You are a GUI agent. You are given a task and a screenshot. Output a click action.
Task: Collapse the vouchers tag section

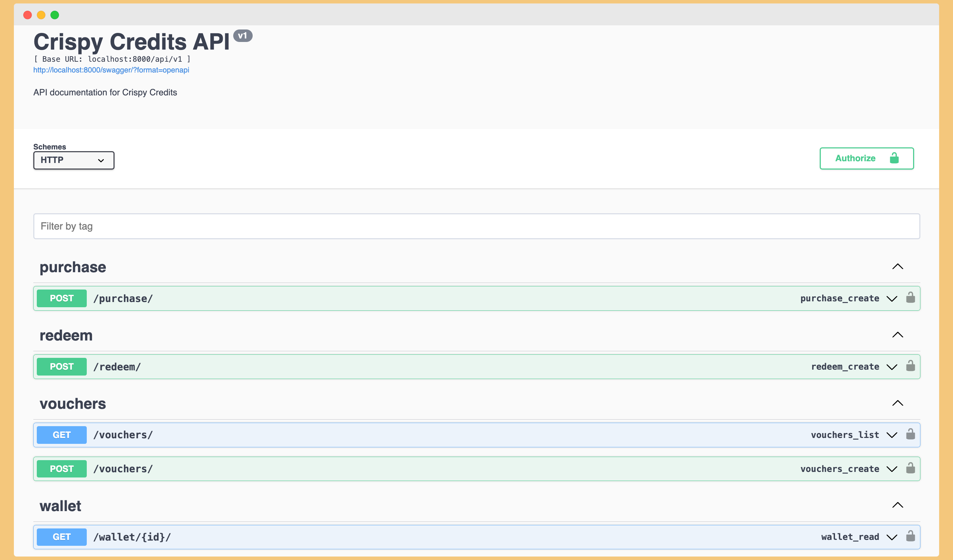coord(897,403)
